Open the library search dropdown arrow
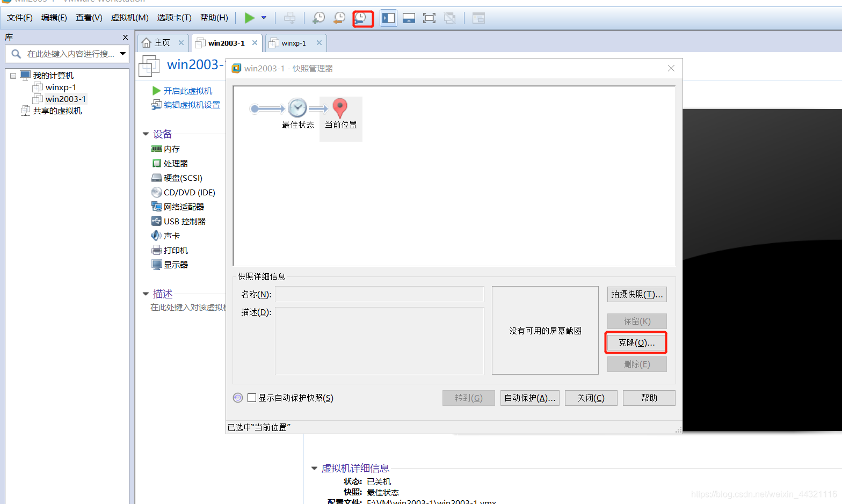 123,54
